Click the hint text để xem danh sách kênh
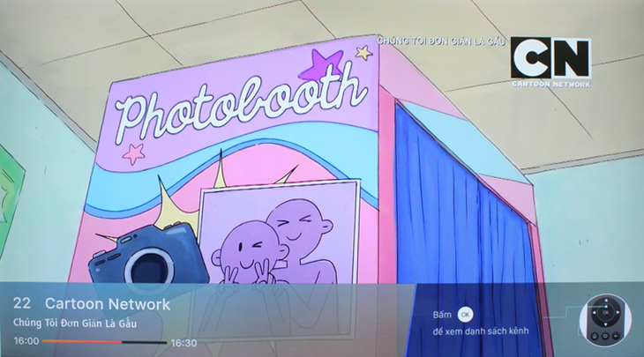The image size is (644, 357). pos(481,331)
